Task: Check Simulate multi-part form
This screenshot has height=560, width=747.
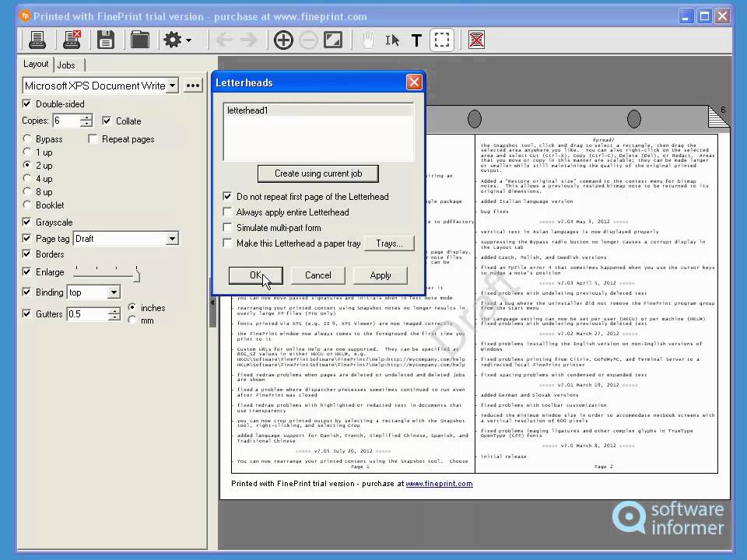Action: tap(228, 228)
